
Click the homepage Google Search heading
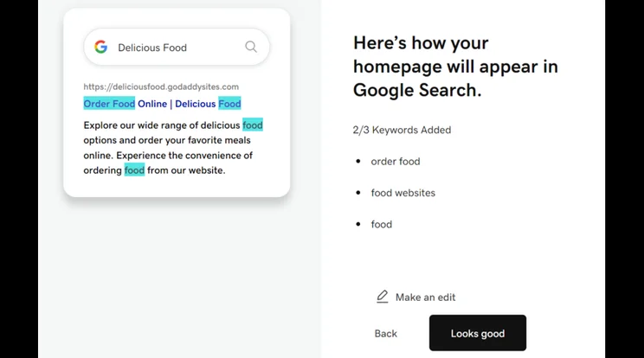pos(455,67)
